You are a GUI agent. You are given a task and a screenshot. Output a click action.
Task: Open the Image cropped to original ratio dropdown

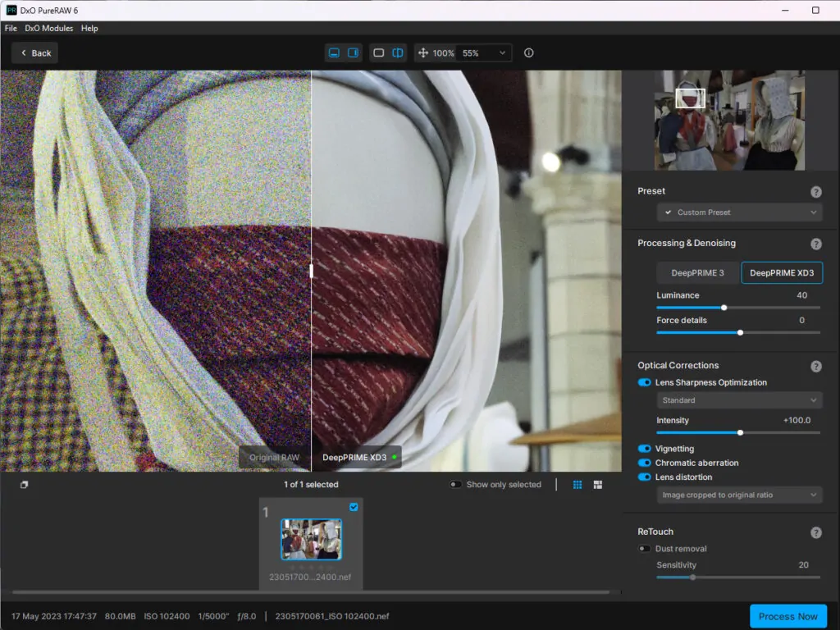click(x=739, y=495)
